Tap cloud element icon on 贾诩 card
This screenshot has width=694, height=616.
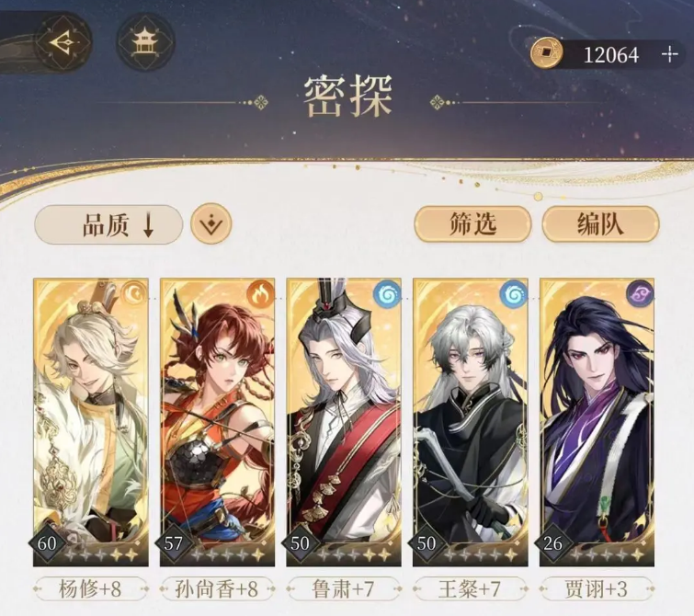point(640,293)
